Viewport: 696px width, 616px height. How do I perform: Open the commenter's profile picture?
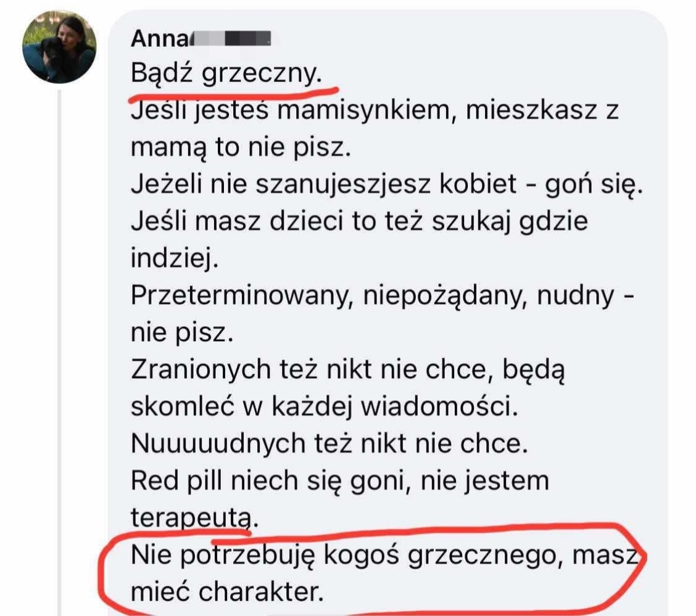click(x=59, y=47)
